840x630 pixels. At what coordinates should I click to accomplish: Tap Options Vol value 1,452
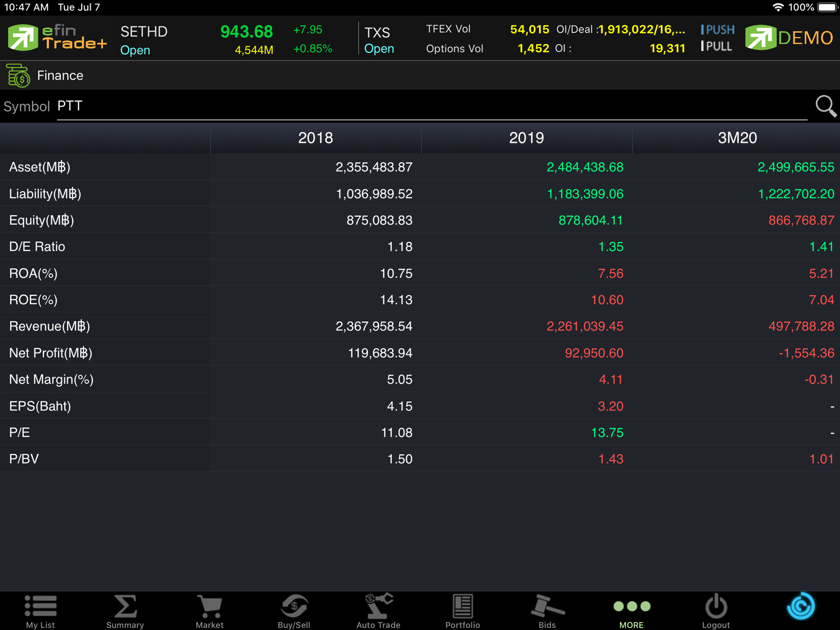pyautogui.click(x=533, y=48)
